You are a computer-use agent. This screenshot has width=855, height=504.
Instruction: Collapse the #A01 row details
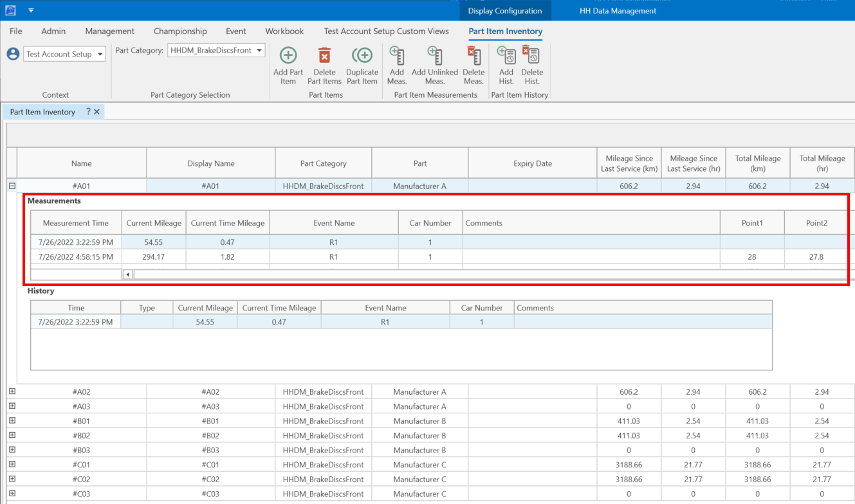(x=12, y=186)
